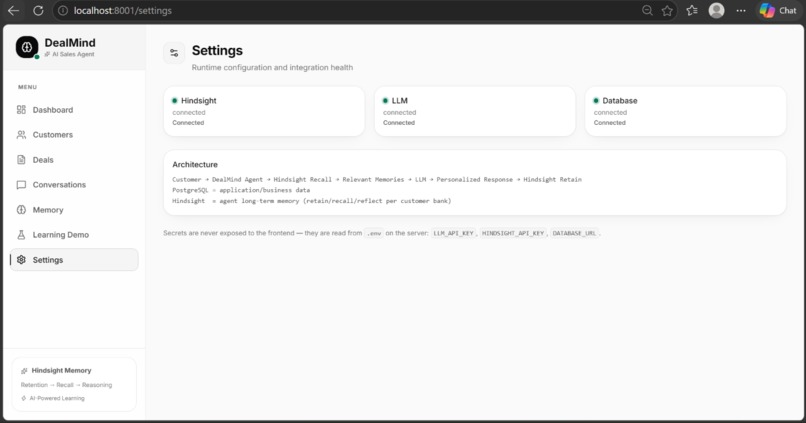Click the Architecture section heading
This screenshot has height=423, width=806.
195,164
